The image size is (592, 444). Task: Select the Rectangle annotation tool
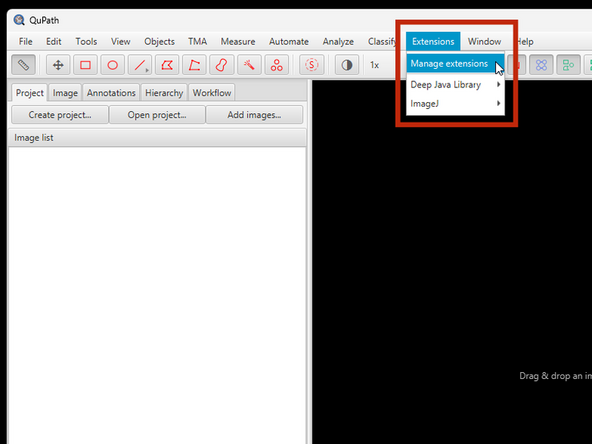pos(85,65)
